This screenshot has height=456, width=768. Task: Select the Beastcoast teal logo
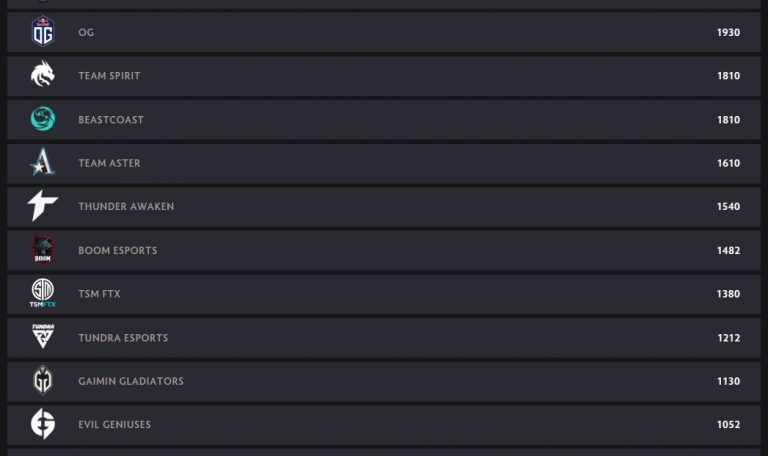tap(43, 120)
